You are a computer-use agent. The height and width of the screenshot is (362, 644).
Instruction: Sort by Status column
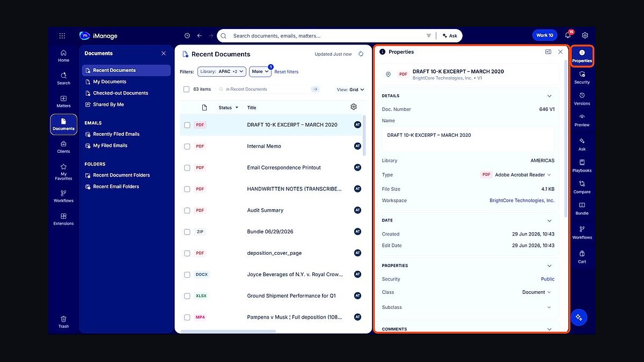coord(229,108)
